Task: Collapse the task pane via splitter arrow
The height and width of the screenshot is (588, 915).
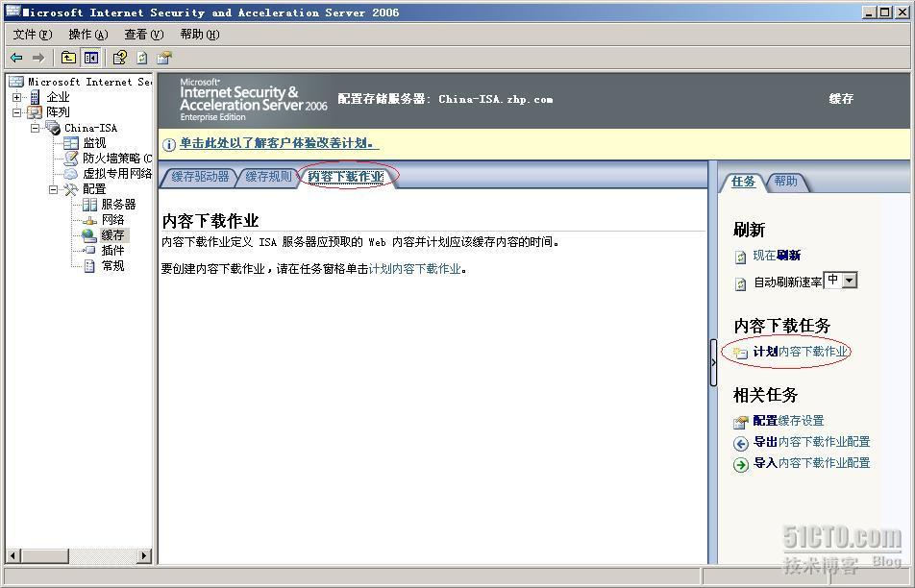Action: tap(713, 362)
